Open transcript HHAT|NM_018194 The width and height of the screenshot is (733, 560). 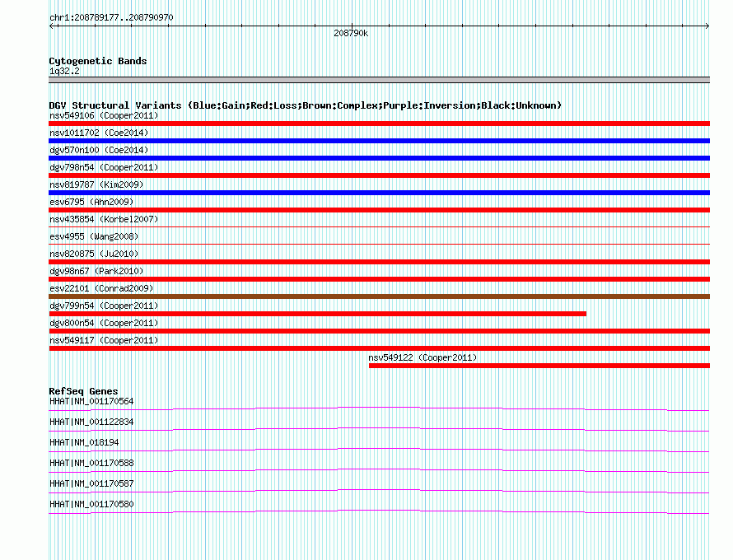(84, 442)
